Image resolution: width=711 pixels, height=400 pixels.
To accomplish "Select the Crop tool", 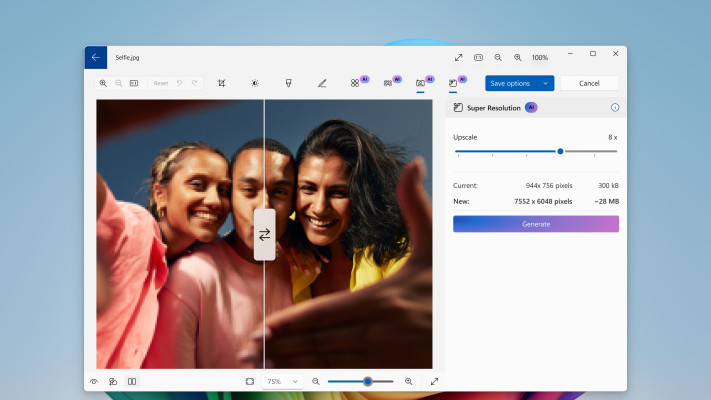I will point(221,83).
